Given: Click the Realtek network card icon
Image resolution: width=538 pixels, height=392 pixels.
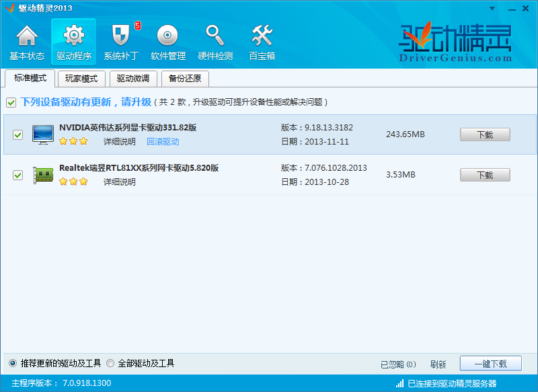Looking at the screenshot, I should tap(43, 175).
